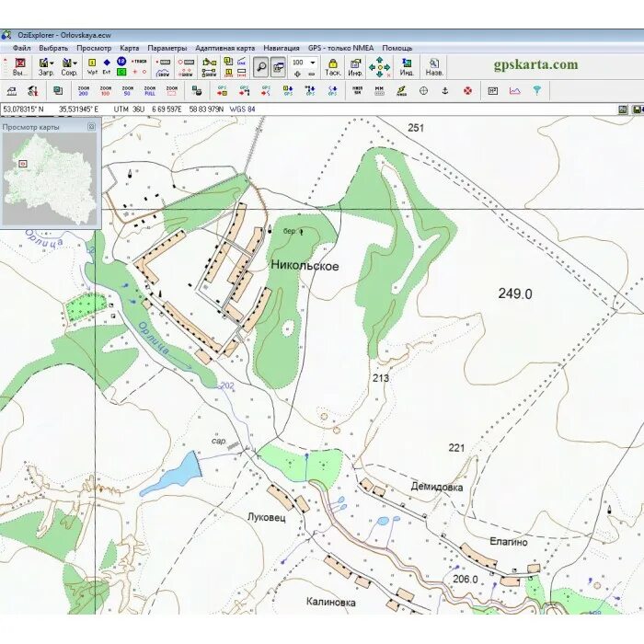644x644 pixels.
Task: Click the Инф. info icon
Action: pyautogui.click(x=355, y=67)
